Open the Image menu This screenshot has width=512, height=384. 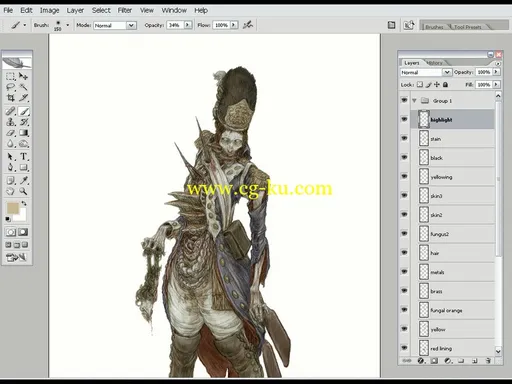[49, 11]
